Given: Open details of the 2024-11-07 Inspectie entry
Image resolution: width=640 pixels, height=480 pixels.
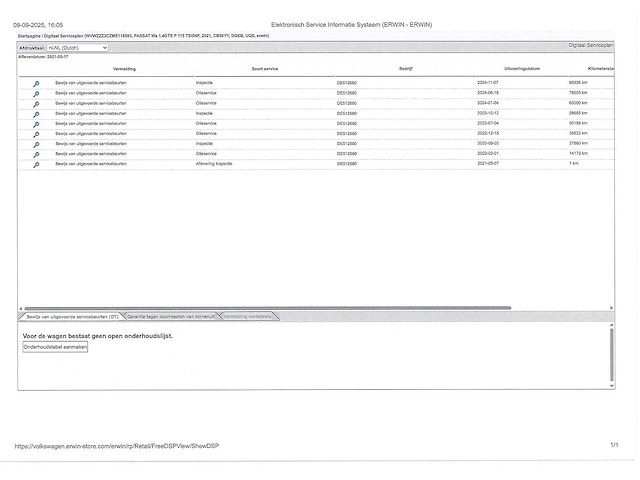Looking at the screenshot, I should tap(36, 82).
